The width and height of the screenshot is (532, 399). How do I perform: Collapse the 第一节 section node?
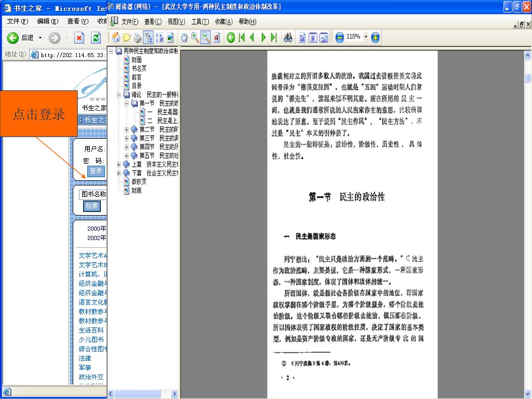[127, 103]
